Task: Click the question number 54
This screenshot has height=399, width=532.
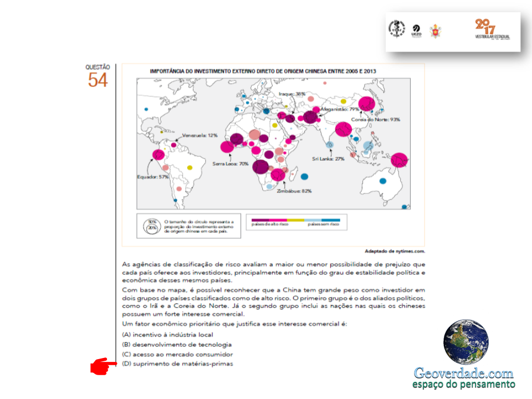Action: pos(98,80)
